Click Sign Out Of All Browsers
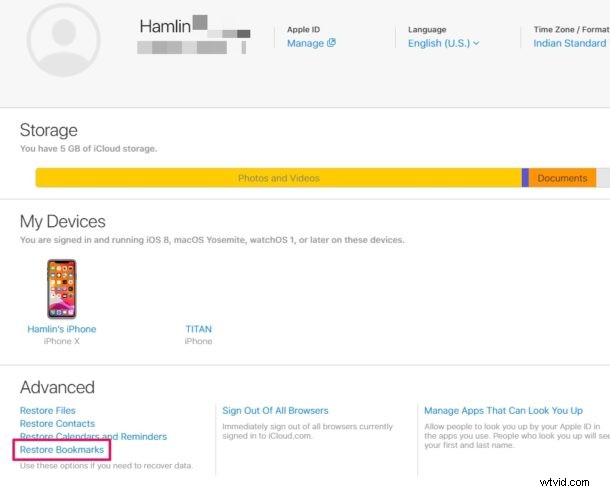The height and width of the screenshot is (492, 610). 275,410
